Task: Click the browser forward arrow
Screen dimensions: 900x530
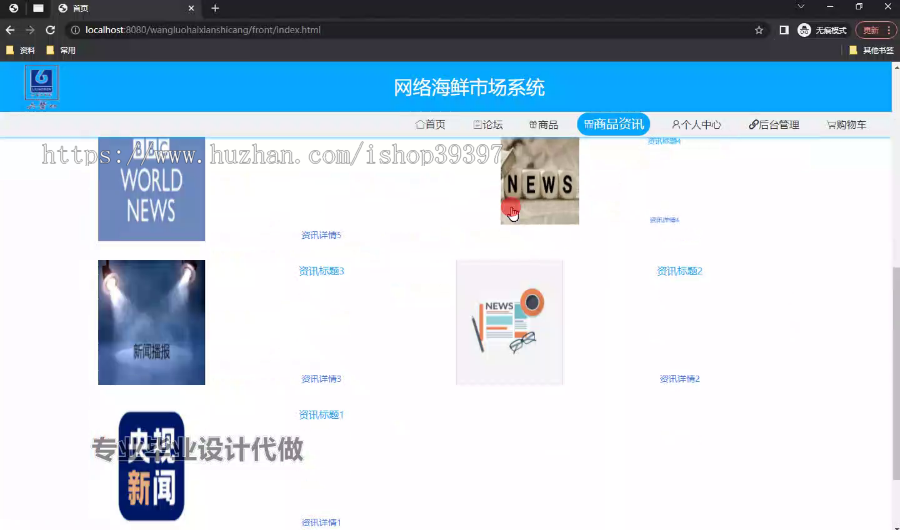Action: tap(30, 30)
